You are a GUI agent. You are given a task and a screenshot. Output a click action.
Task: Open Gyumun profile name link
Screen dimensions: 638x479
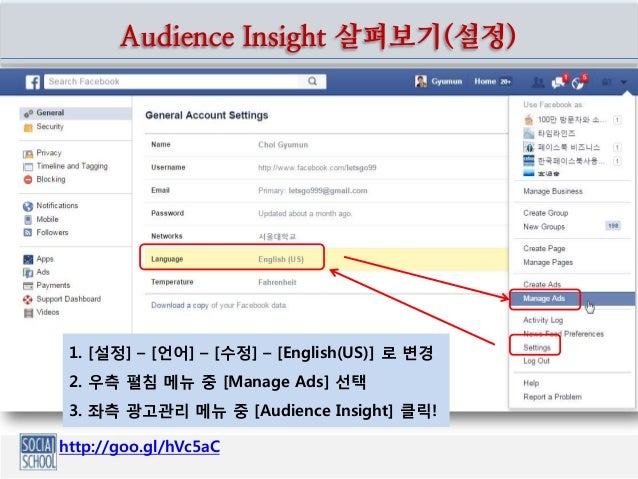tap(446, 81)
